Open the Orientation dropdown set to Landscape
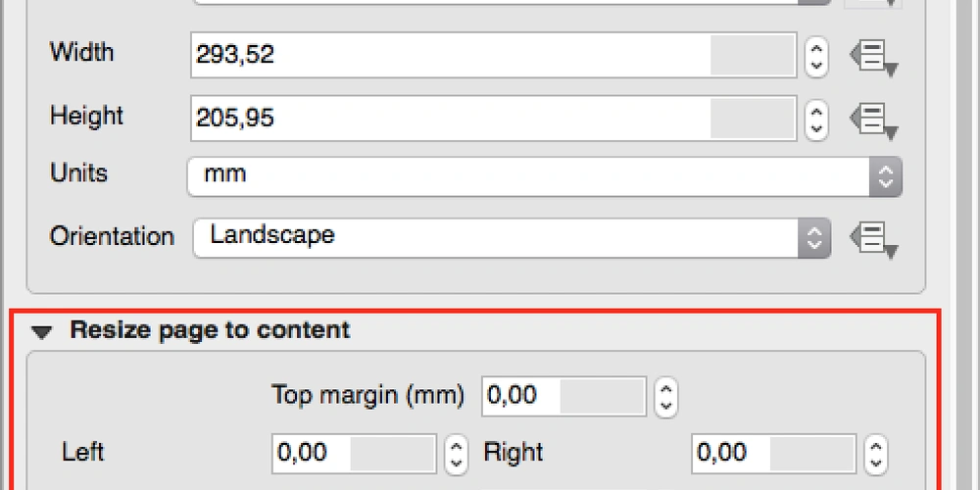 click(x=512, y=237)
